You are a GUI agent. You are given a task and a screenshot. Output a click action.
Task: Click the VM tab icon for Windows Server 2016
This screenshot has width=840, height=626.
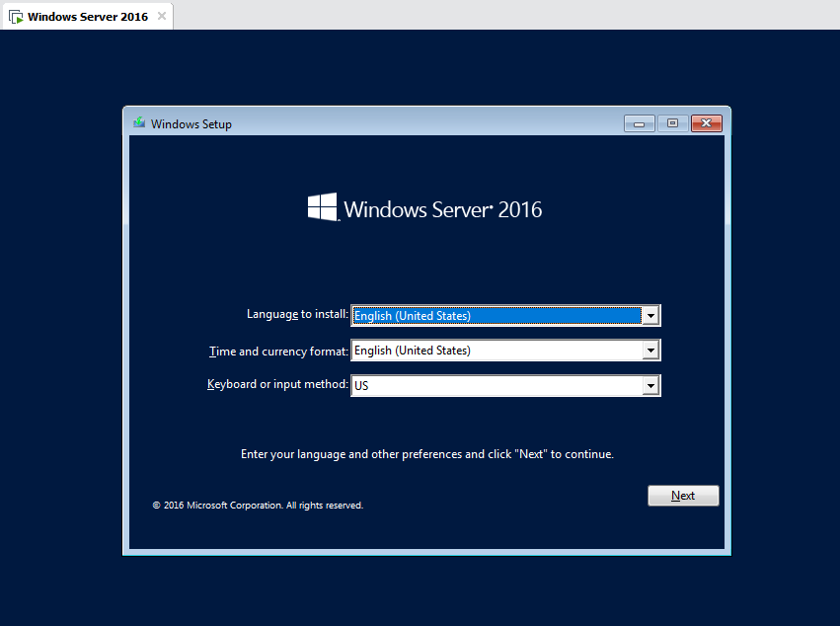[16, 17]
